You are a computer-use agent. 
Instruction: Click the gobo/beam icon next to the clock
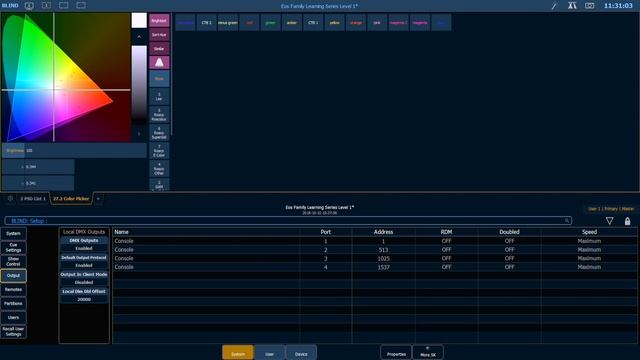(572, 5)
